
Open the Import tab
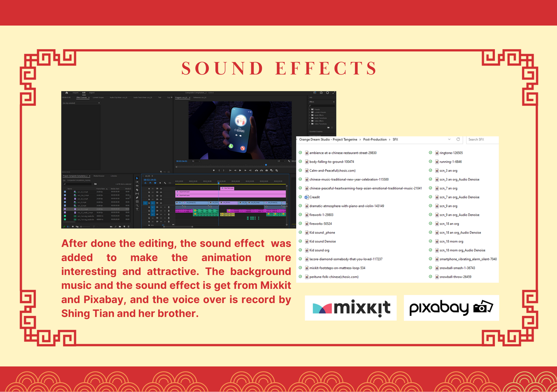point(75,93)
